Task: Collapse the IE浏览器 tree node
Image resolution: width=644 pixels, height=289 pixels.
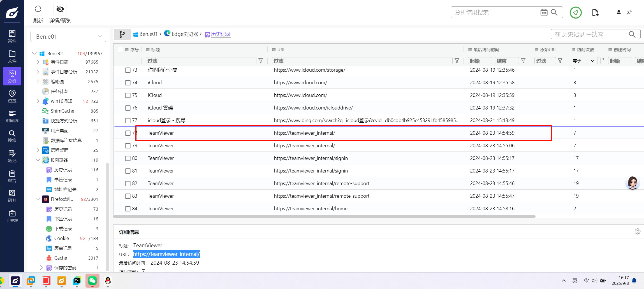Action: coord(38,160)
